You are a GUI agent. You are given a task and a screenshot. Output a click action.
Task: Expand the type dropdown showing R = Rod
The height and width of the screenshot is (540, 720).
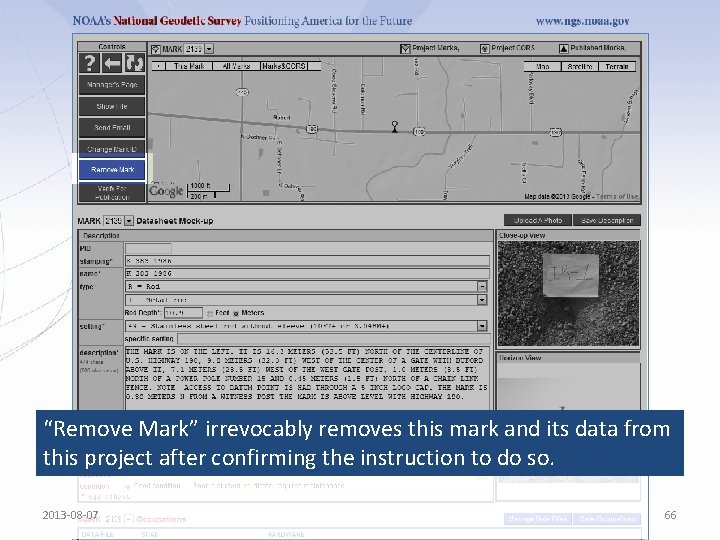click(482, 287)
